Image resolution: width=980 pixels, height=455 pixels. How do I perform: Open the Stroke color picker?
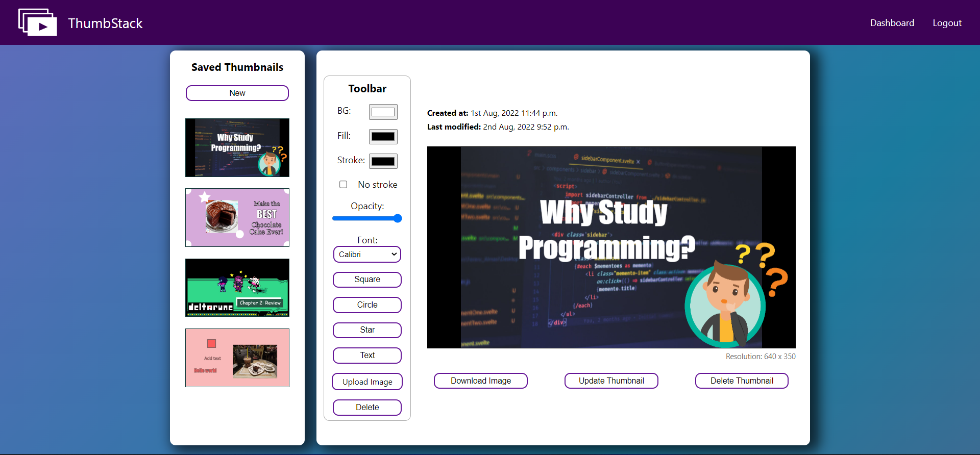coord(383,161)
